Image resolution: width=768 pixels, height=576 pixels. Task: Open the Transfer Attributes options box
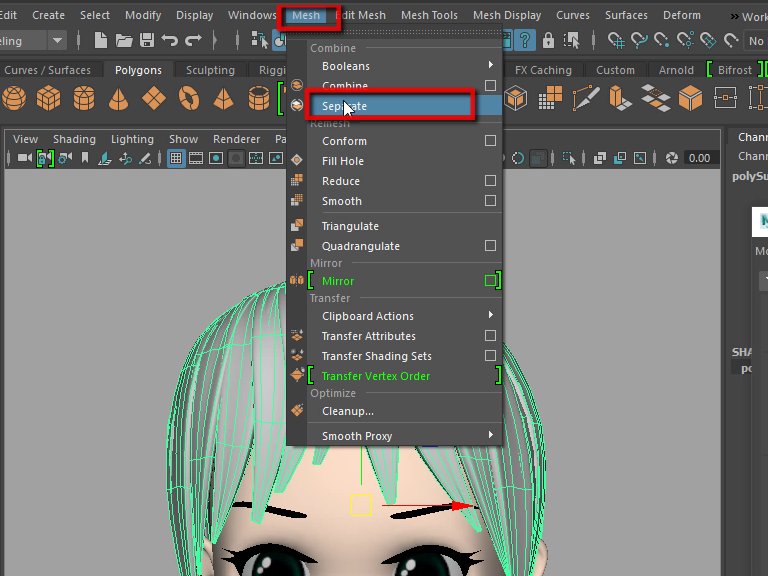(490, 336)
